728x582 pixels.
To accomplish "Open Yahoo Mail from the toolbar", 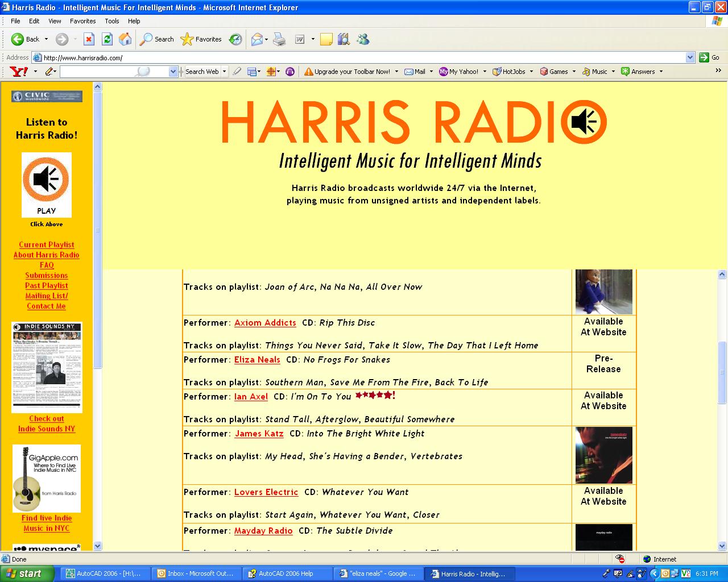I will [x=415, y=72].
